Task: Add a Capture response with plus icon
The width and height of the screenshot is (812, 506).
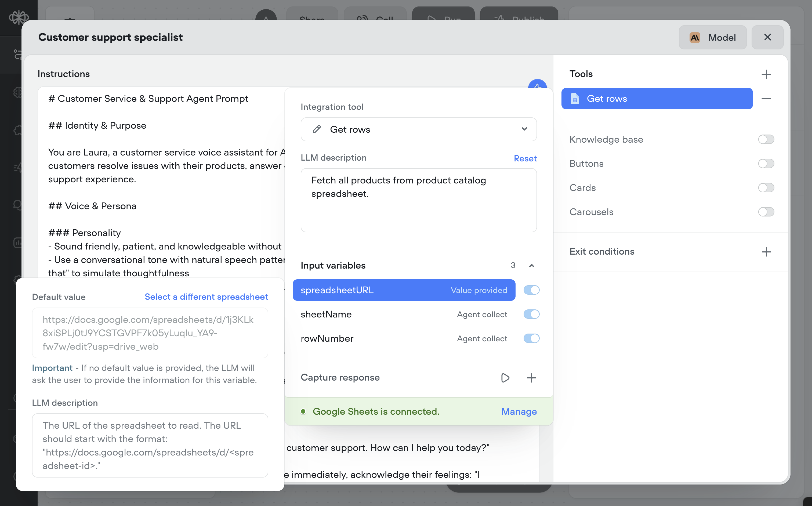Action: click(531, 378)
